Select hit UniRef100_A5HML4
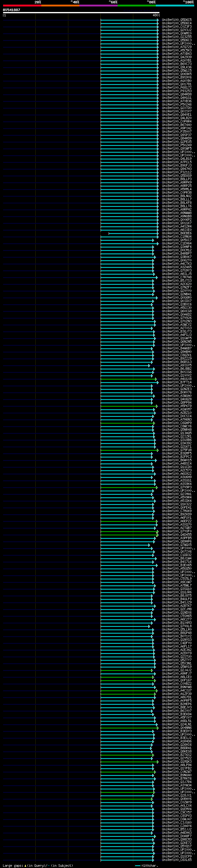 (177, 189)
